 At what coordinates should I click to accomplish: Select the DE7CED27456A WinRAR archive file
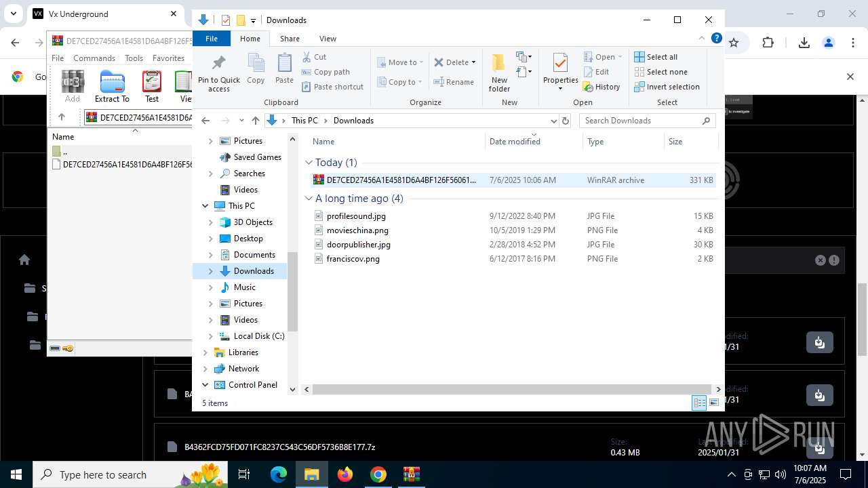tap(513, 180)
